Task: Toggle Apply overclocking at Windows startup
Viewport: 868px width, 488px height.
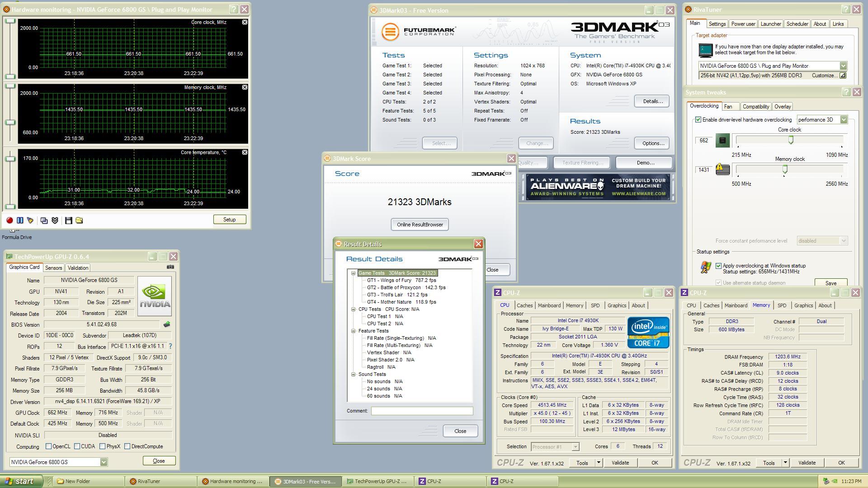Action: (x=718, y=266)
